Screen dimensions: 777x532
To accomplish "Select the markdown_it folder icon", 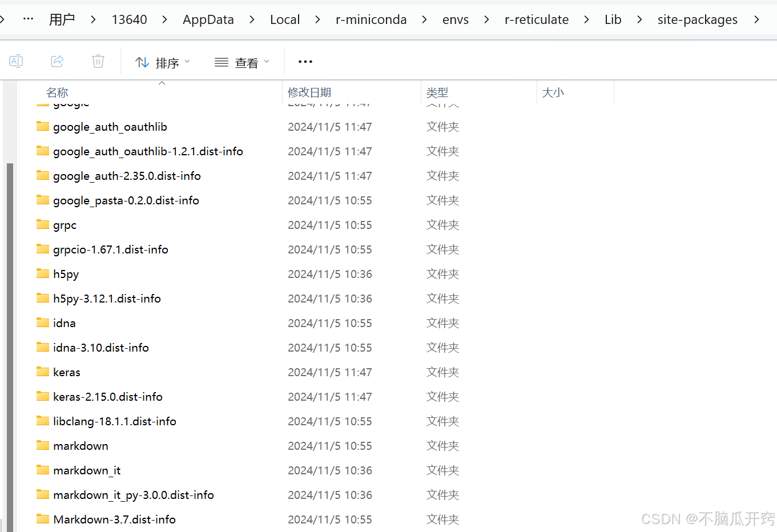I will (x=43, y=470).
